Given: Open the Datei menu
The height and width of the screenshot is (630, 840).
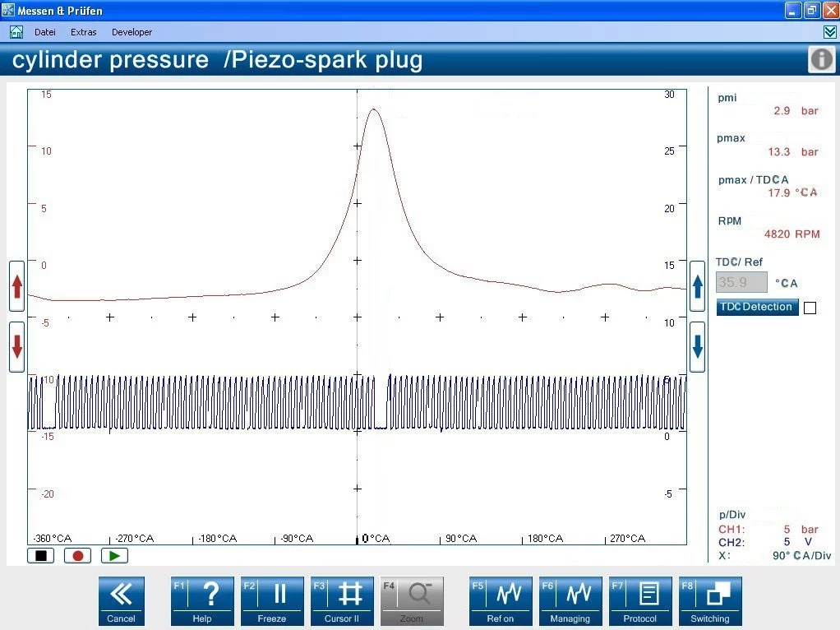Looking at the screenshot, I should (45, 32).
